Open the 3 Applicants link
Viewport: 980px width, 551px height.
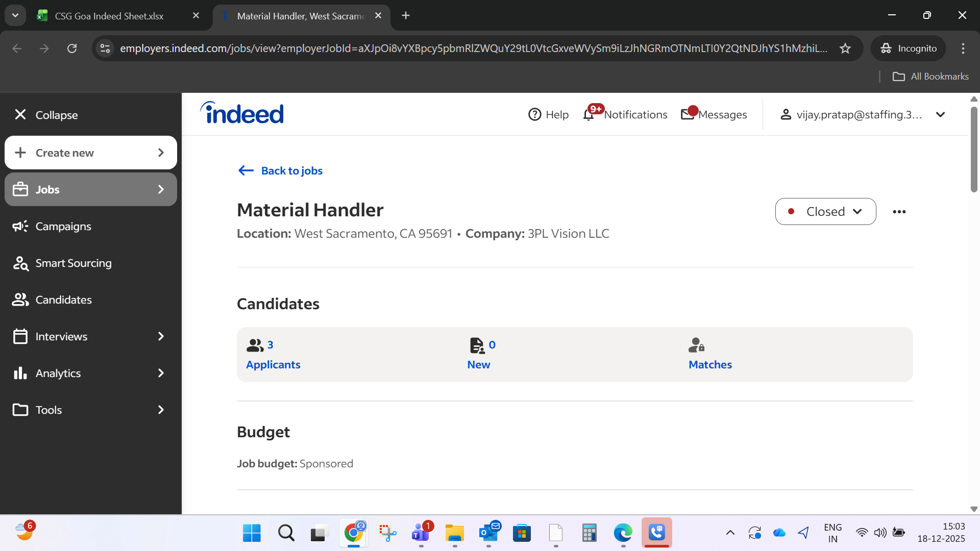[273, 364]
